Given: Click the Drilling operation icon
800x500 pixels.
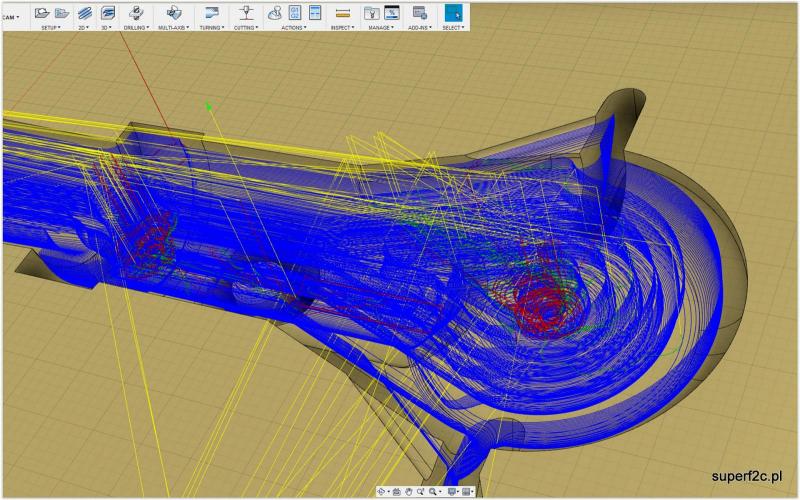Looking at the screenshot, I should point(136,13).
